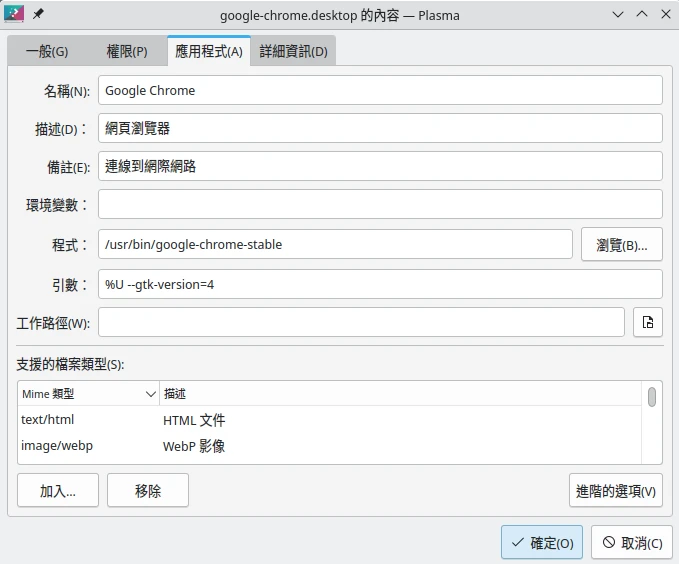The width and height of the screenshot is (679, 564).
Task: Click the 描述 field containing 網頁瀏覽器
Action: pos(380,128)
